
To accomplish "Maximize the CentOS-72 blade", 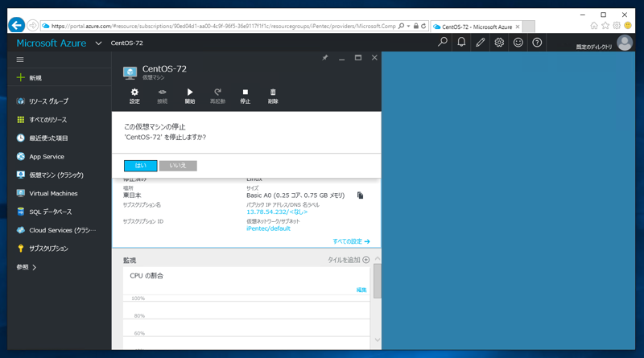I will click(x=358, y=58).
